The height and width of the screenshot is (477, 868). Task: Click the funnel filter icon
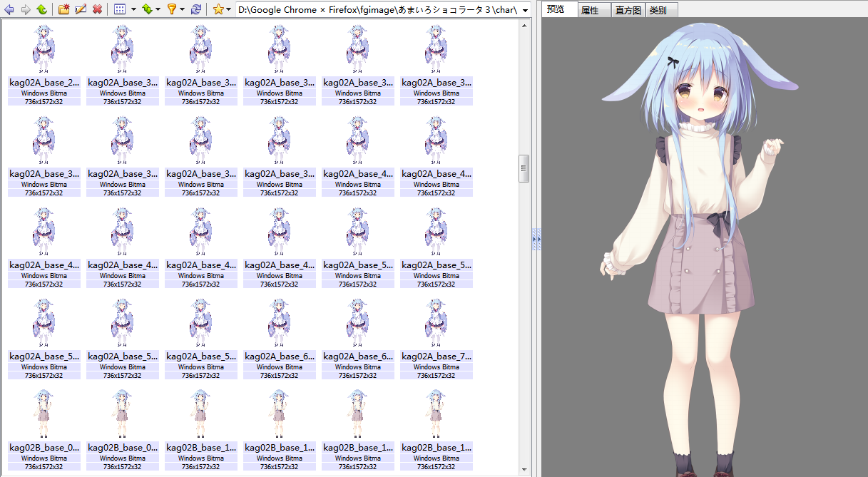click(171, 9)
